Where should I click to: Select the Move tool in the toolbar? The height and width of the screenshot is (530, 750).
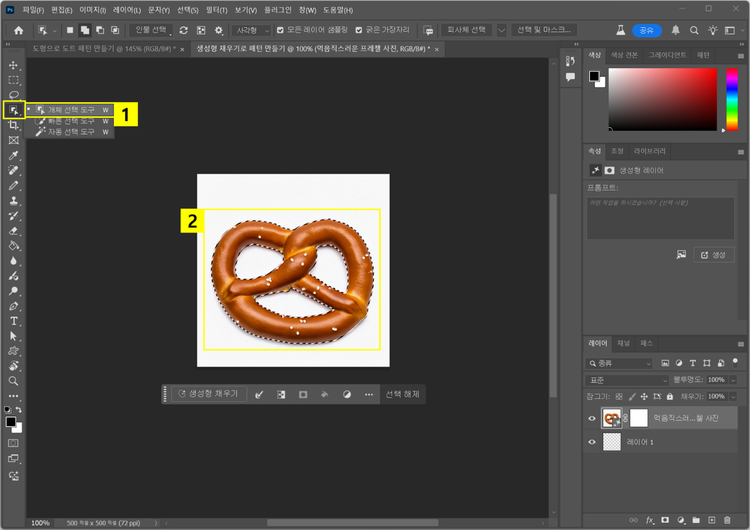(14, 65)
